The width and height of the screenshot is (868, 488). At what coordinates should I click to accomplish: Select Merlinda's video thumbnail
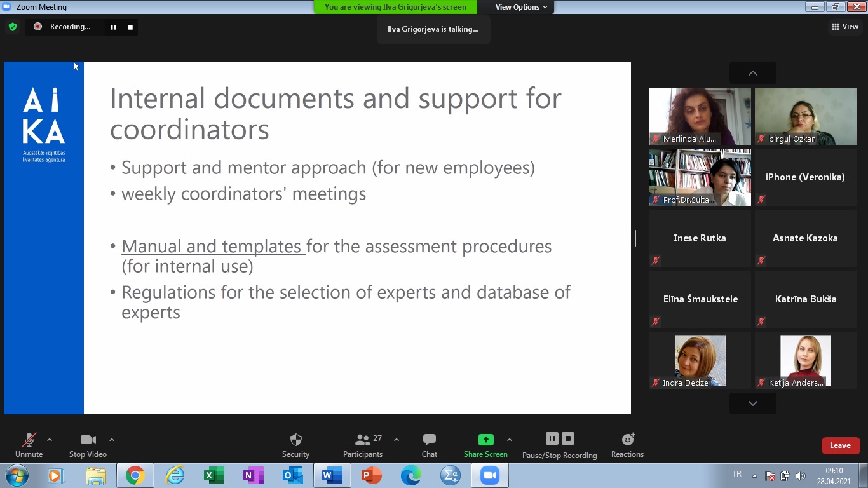click(700, 116)
